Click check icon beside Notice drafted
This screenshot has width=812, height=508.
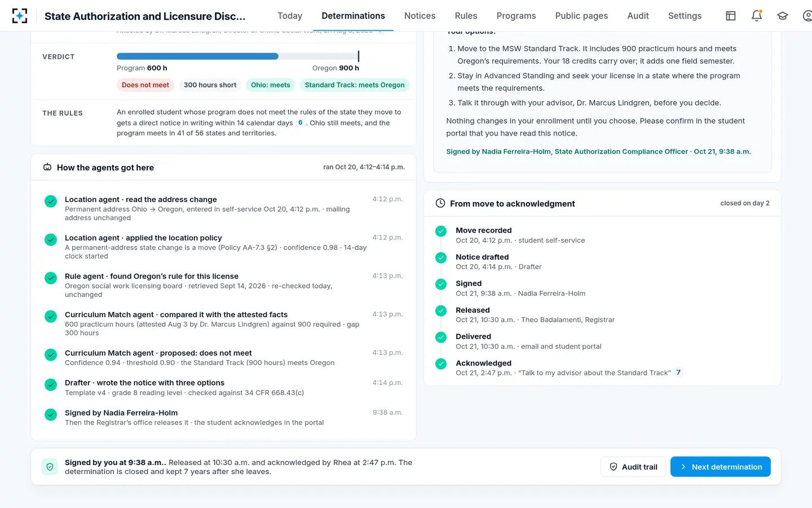point(441,257)
